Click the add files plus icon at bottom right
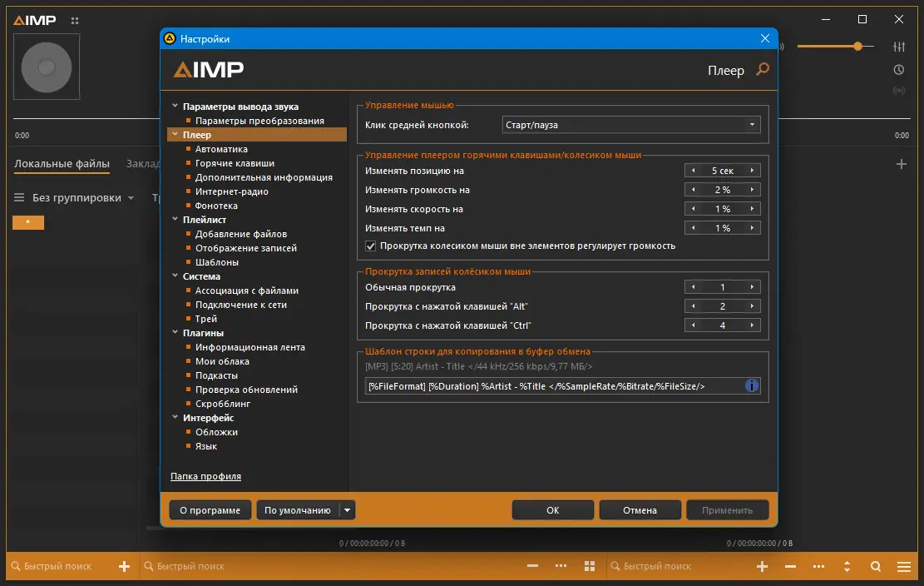924x586 pixels. pyautogui.click(x=762, y=566)
